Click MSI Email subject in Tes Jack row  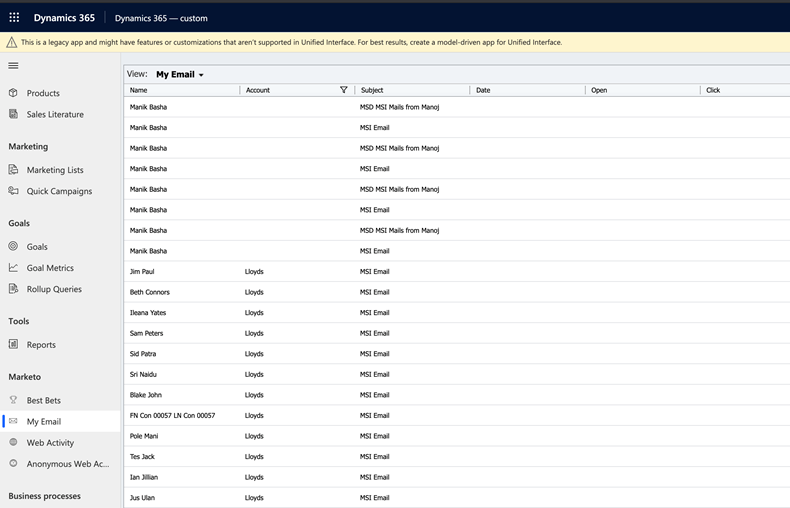374,457
